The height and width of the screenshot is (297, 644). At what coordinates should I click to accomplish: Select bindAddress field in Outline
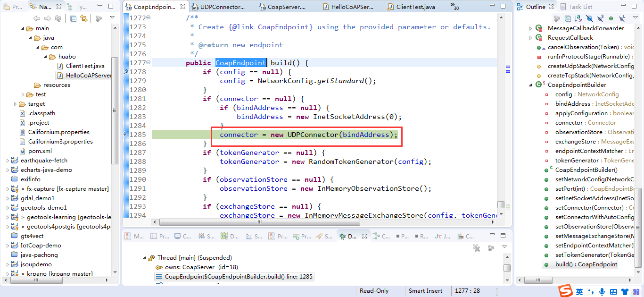click(589, 104)
